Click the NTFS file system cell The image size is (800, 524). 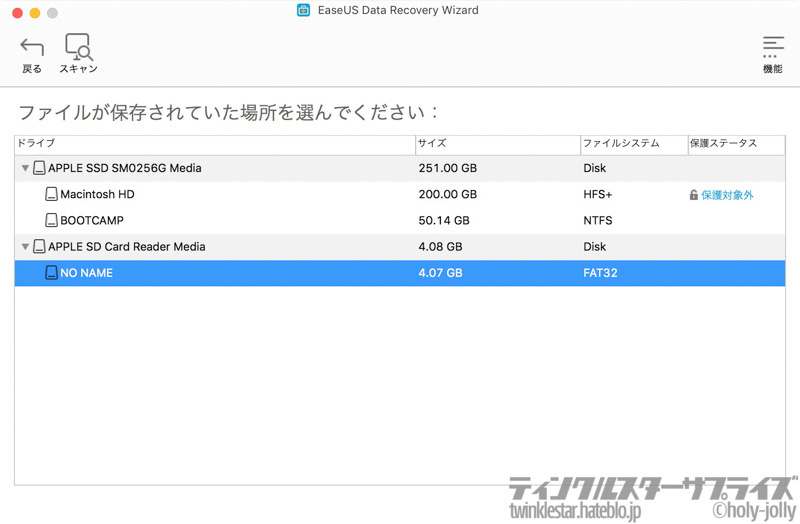coord(597,220)
